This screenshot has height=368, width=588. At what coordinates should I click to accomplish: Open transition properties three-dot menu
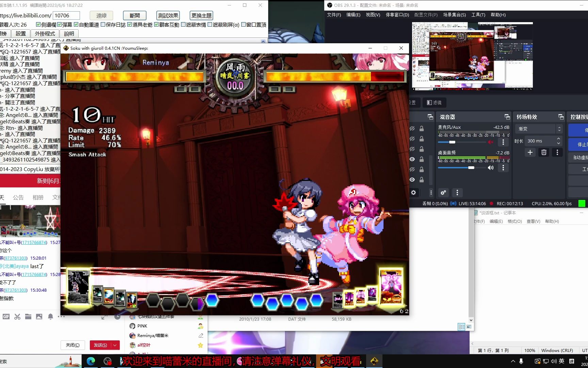coord(557,152)
